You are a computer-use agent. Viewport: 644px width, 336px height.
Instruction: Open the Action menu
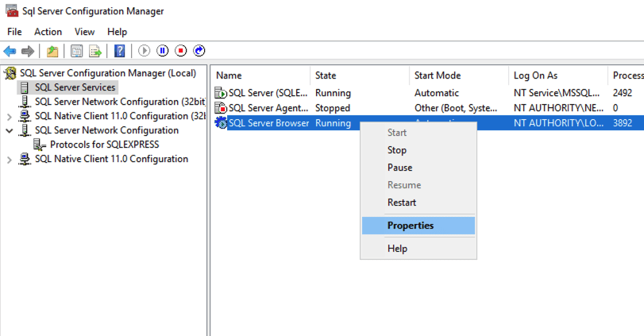tap(48, 32)
